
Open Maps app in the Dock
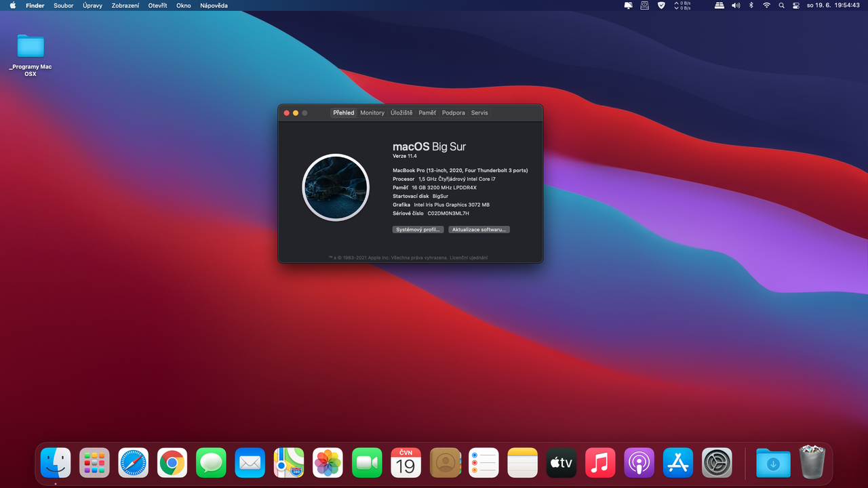[289, 463]
